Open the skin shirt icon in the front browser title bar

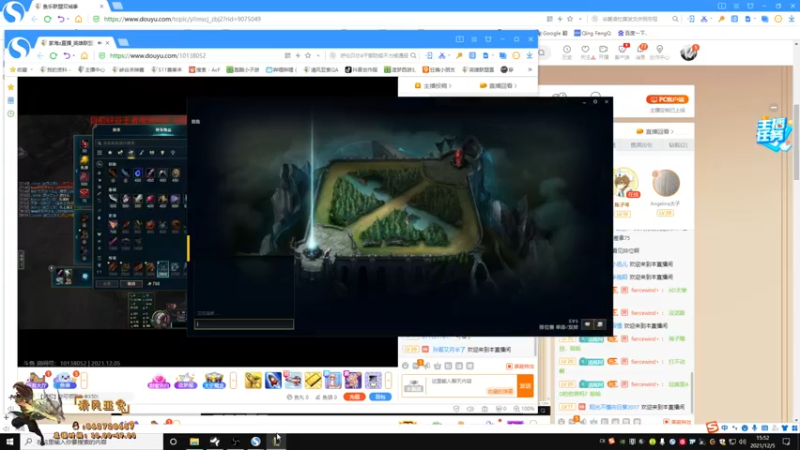488,39
